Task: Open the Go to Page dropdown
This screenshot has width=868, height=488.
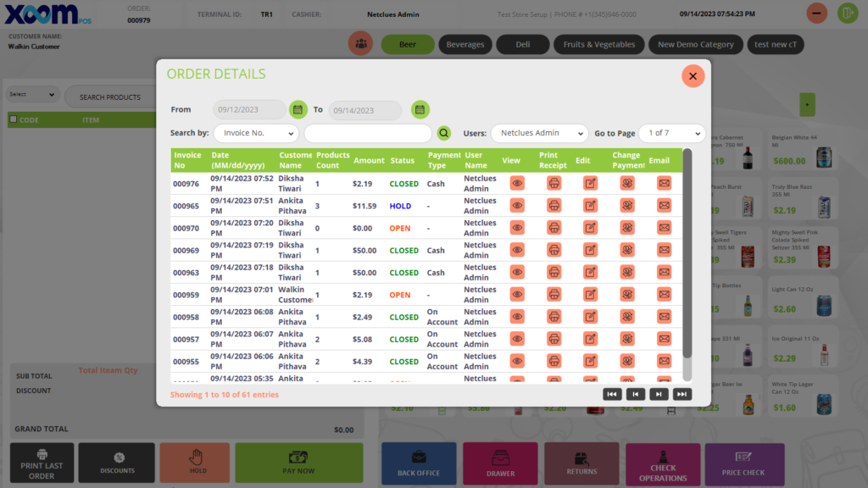Action: point(672,133)
